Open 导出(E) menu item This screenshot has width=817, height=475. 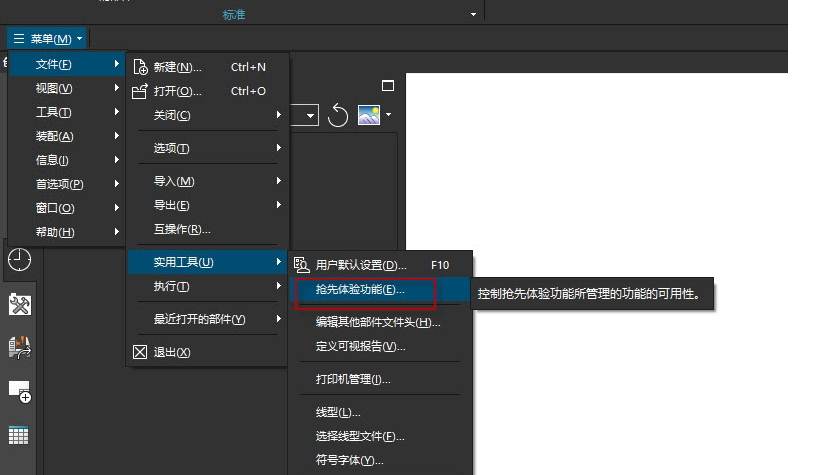pyautogui.click(x=207, y=205)
